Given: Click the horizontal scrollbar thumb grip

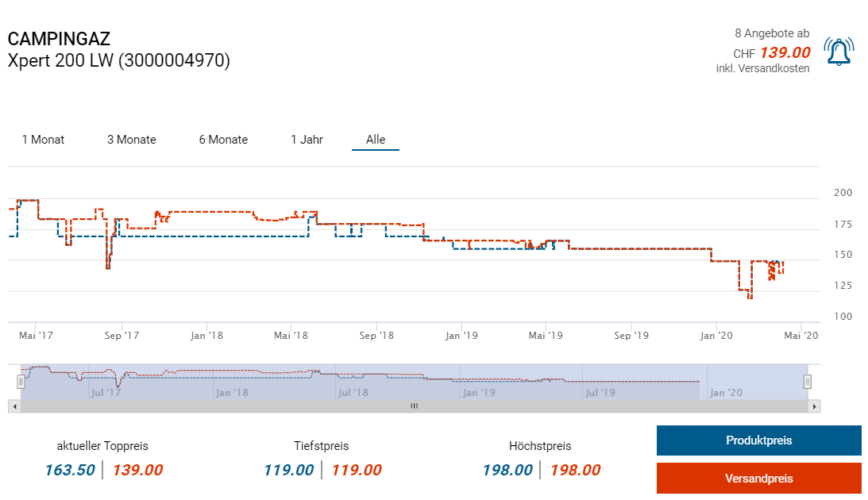Looking at the screenshot, I should [x=414, y=406].
